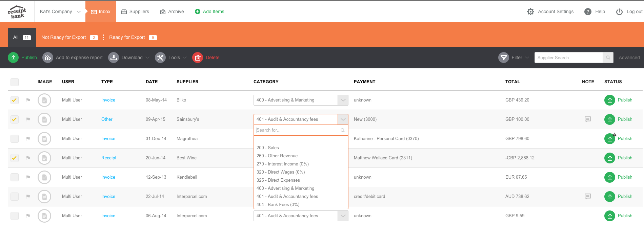Image resolution: width=644 pixels, height=225 pixels.
Task: Select 325 - Direct Expenses from list
Action: point(278,180)
